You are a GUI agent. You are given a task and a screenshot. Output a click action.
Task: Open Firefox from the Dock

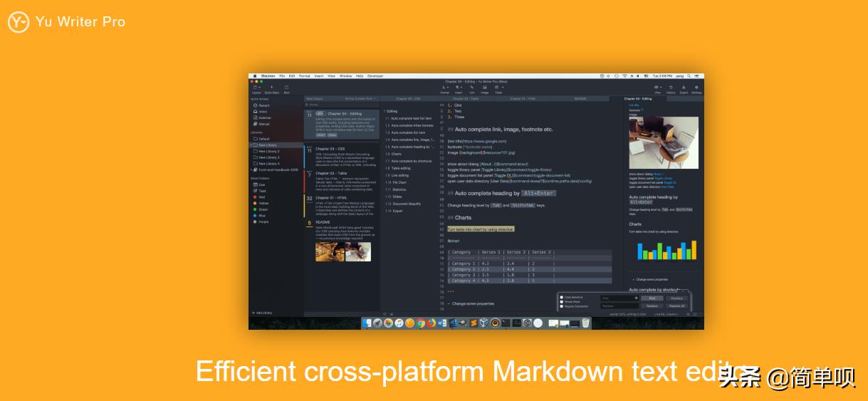432,323
